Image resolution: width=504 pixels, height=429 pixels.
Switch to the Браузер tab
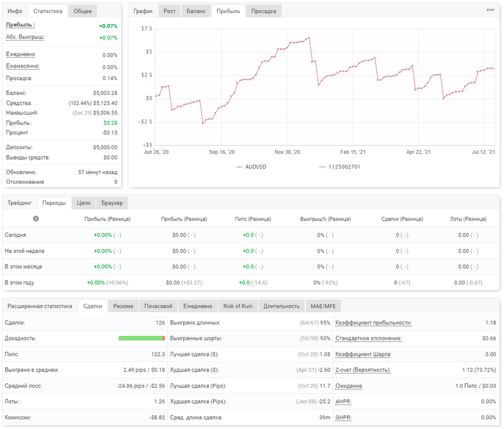click(112, 202)
